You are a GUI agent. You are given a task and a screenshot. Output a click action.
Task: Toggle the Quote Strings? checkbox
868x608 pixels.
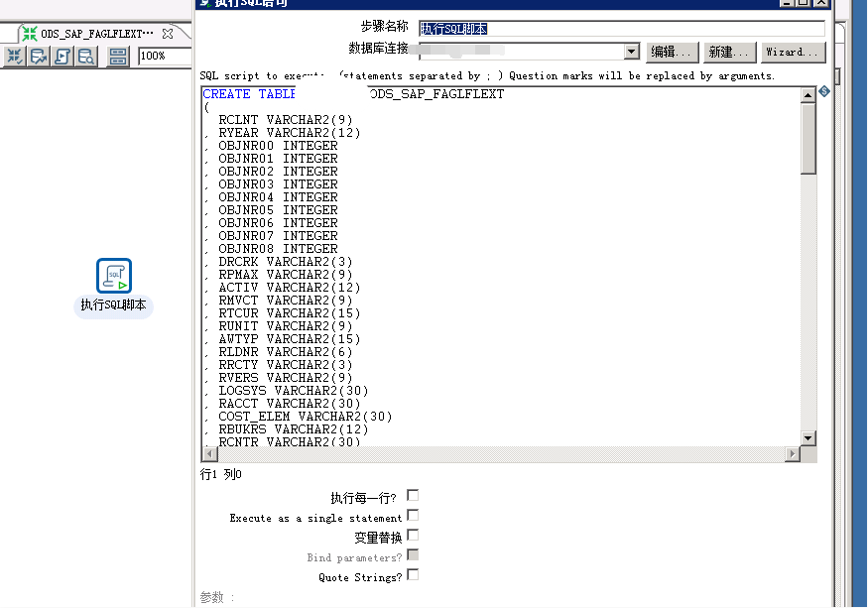413,575
